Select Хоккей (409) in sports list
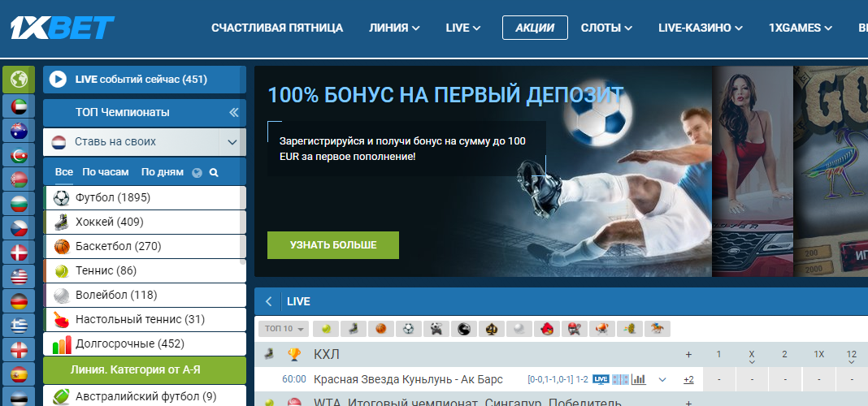 point(145,222)
